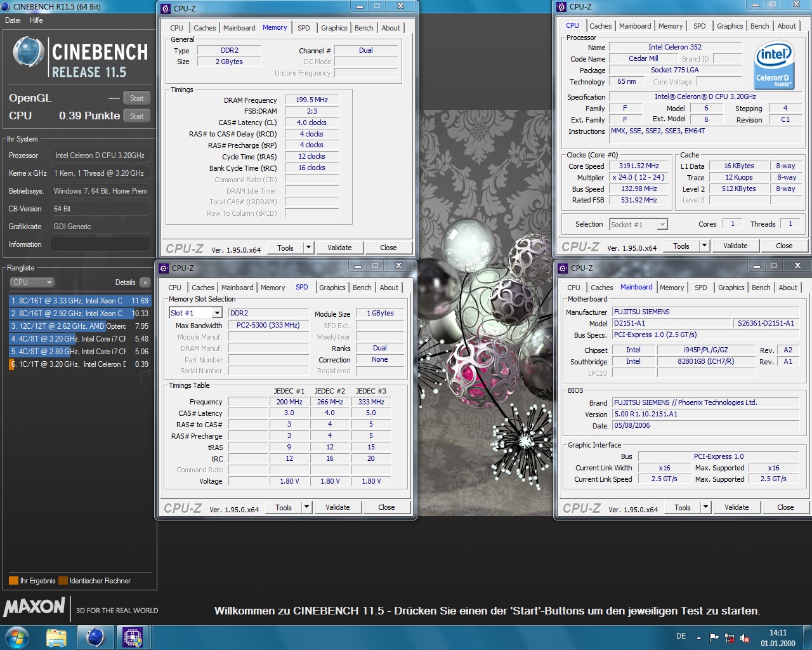Click the muted volume tray icon
Viewport: 812px width, 650px height.
pyautogui.click(x=745, y=637)
